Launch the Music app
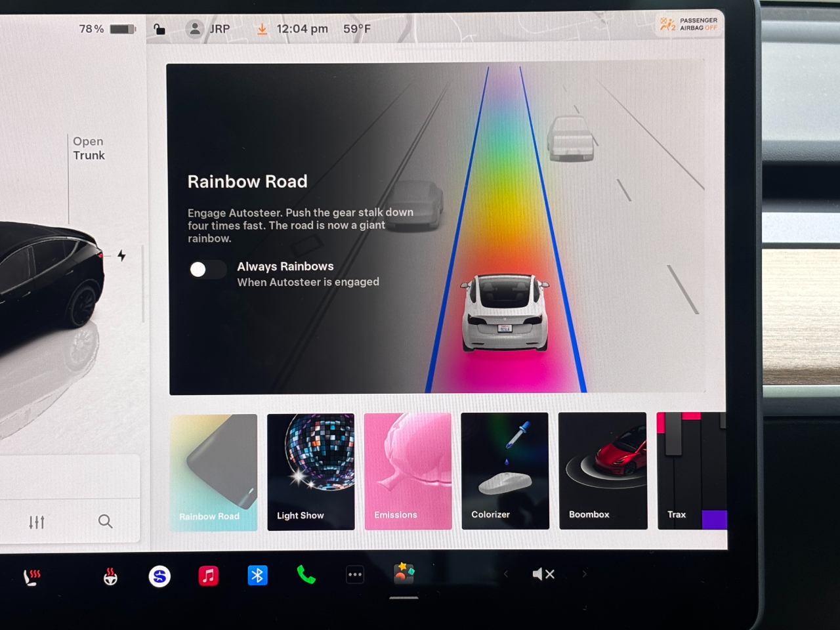Image resolution: width=840 pixels, height=630 pixels. 208,576
